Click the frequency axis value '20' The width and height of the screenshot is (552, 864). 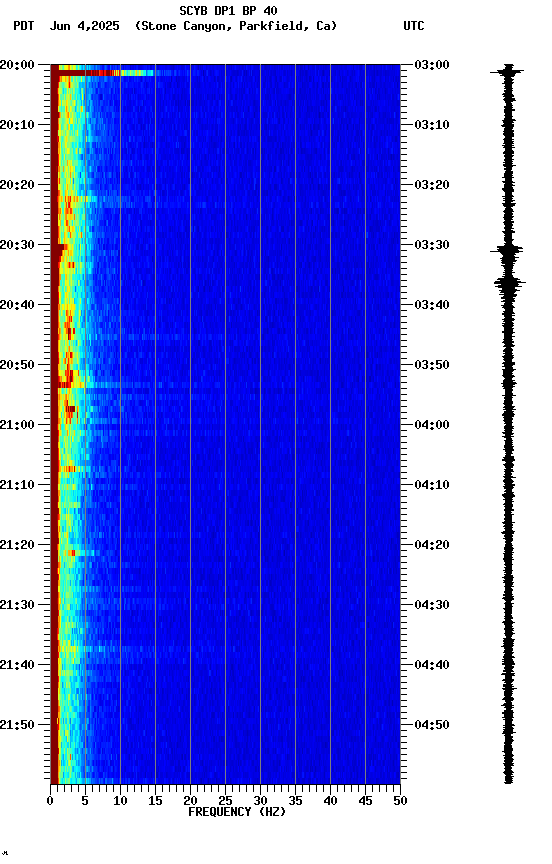coord(190,801)
